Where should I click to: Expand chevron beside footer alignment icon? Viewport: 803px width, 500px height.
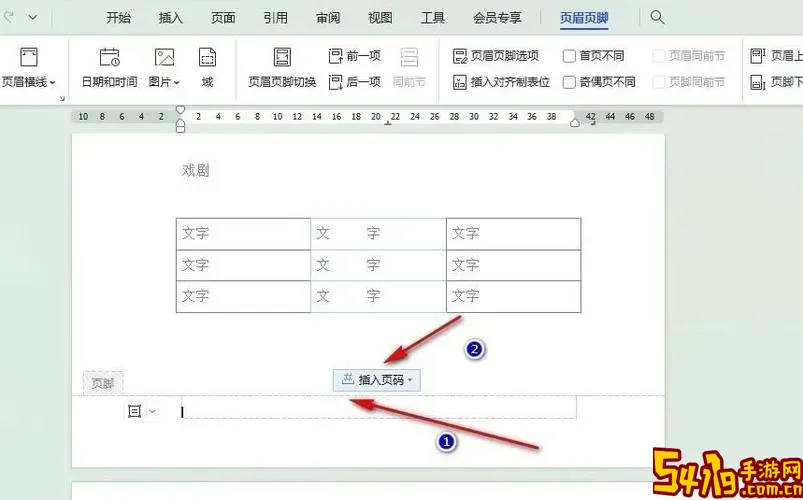[x=153, y=411]
